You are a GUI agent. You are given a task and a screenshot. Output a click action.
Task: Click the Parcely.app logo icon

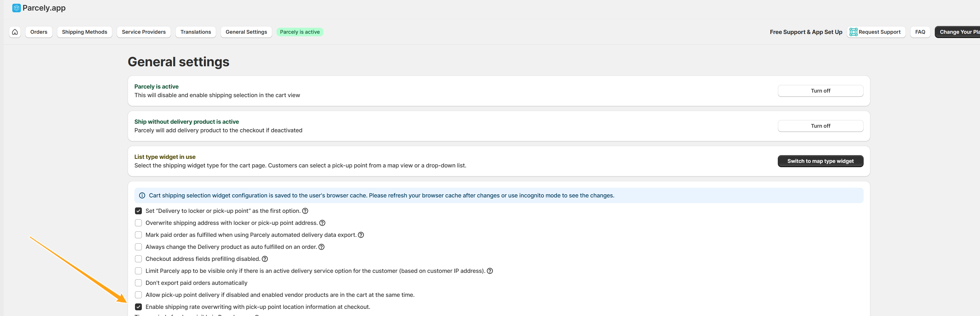point(16,8)
